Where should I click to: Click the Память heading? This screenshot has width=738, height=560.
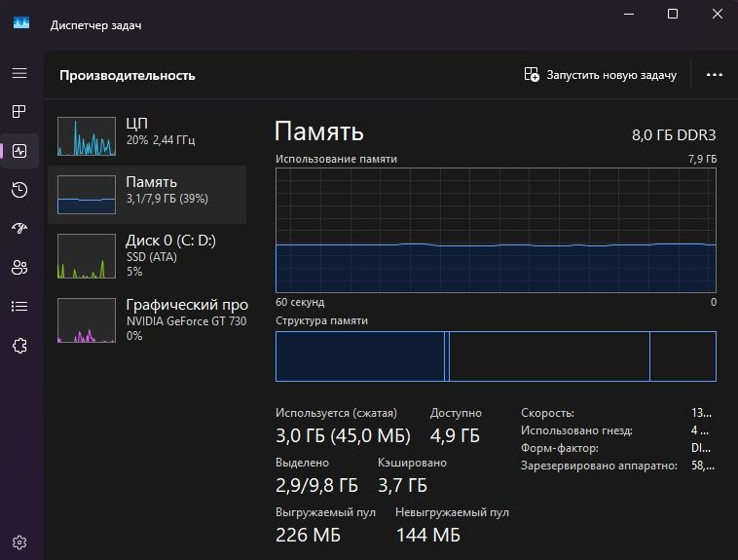point(319,131)
